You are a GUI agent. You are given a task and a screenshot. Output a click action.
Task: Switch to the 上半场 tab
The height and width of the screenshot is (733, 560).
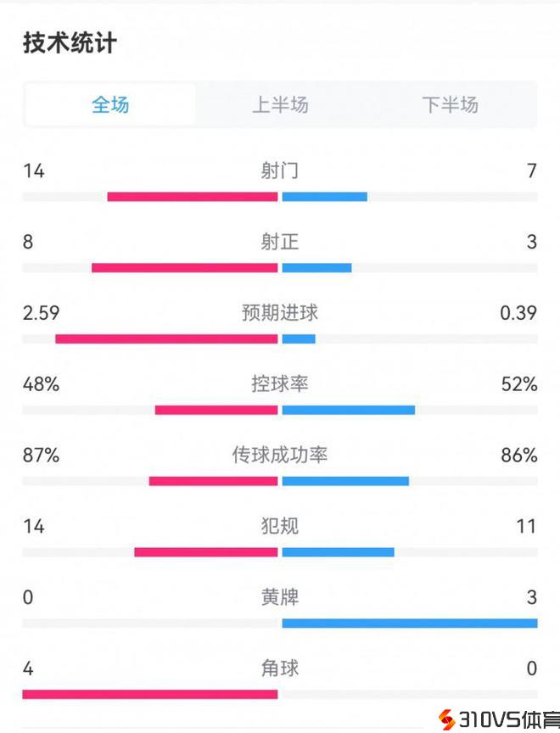pos(280,105)
